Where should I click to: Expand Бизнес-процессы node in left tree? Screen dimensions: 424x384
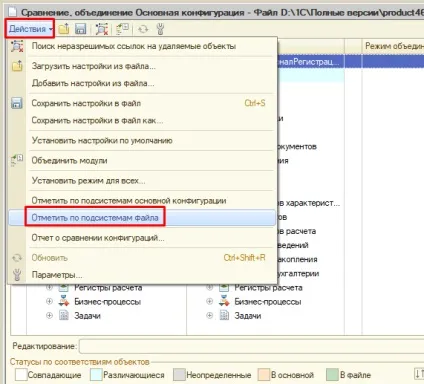(49, 301)
